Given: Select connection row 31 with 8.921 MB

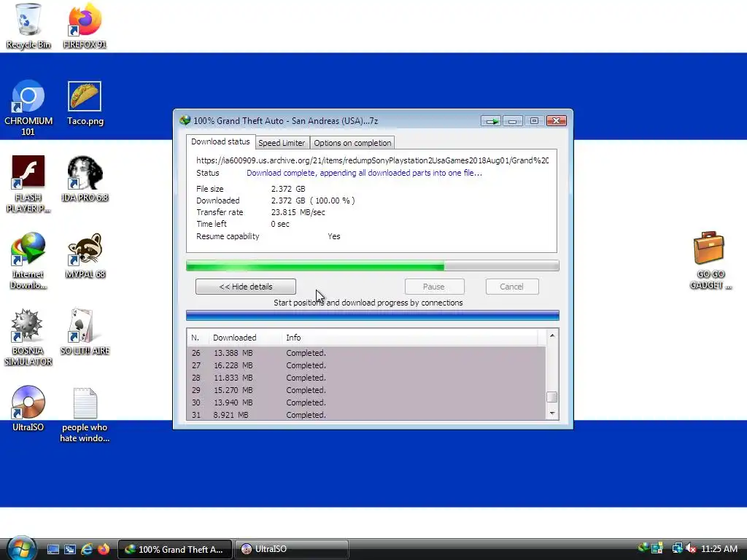Looking at the screenshot, I should pyautogui.click(x=366, y=415).
